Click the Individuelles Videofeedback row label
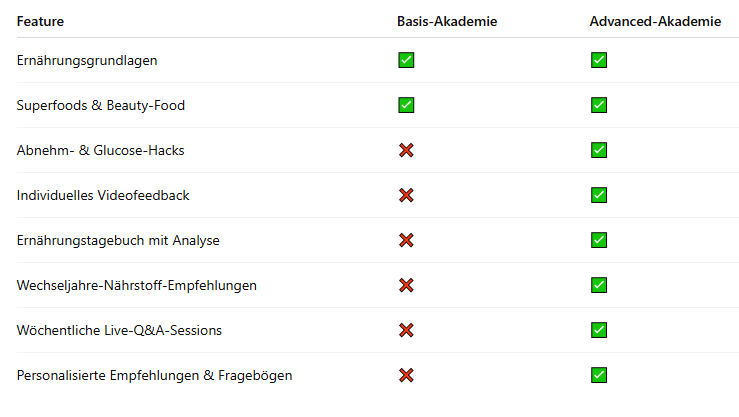Image resolution: width=739 pixels, height=417 pixels. (103, 195)
